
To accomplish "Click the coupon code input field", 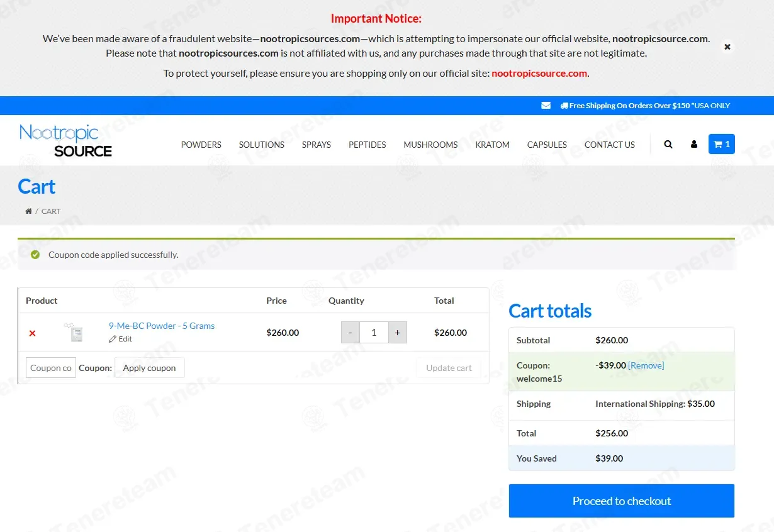I will 51,368.
